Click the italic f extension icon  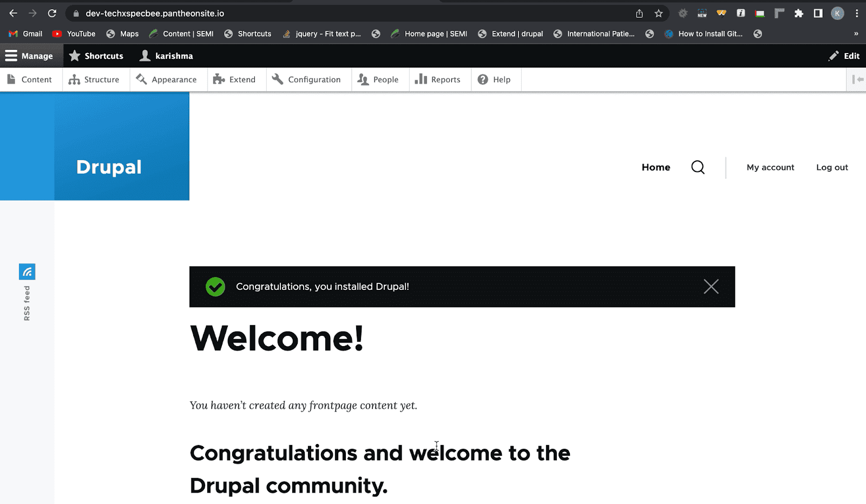(741, 14)
